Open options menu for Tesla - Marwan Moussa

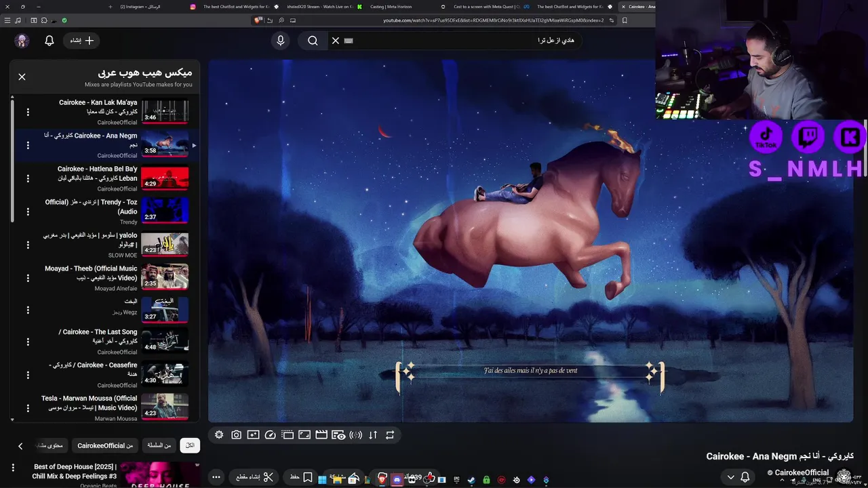point(28,408)
